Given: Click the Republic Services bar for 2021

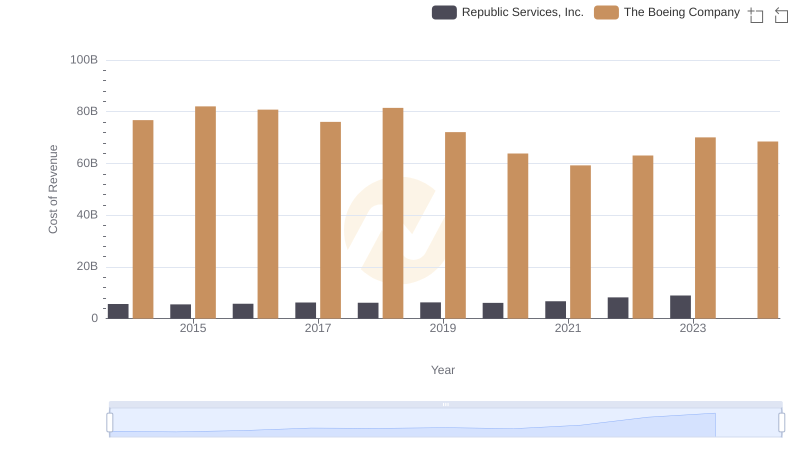Looking at the screenshot, I should tap(555, 310).
